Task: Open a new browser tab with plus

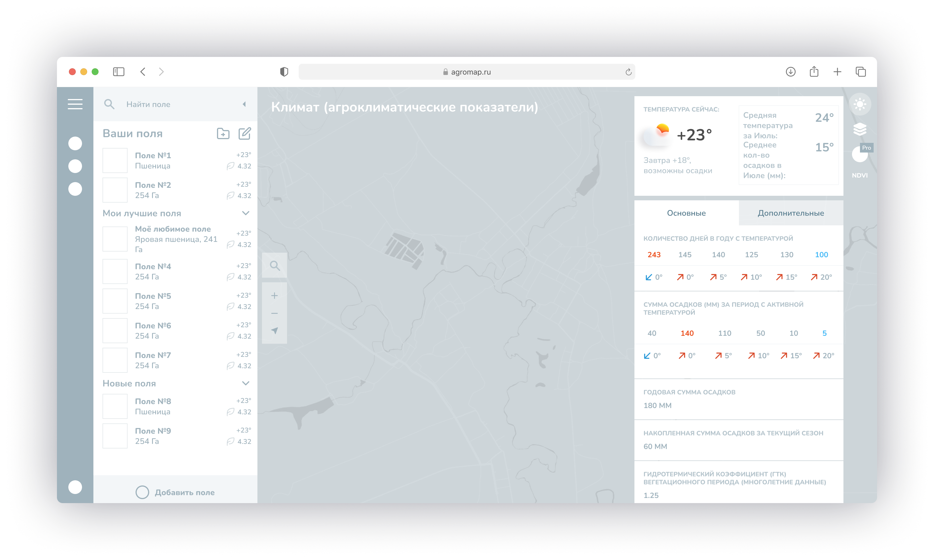Action: (837, 72)
